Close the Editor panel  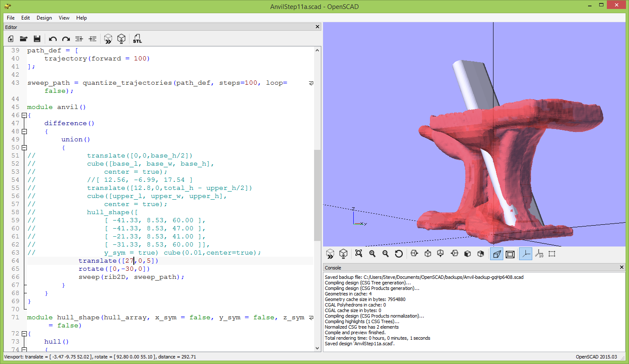[x=317, y=27]
